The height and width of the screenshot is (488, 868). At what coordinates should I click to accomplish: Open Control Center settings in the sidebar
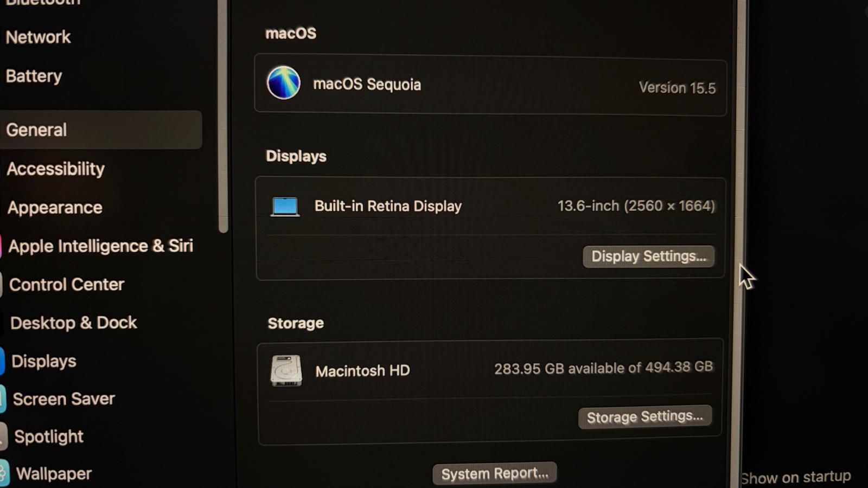tap(66, 285)
